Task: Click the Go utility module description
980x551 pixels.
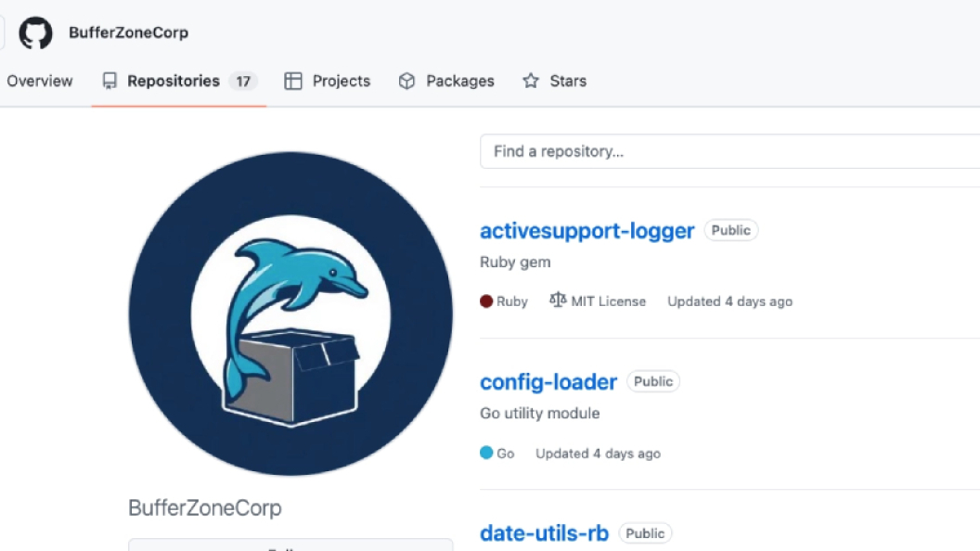Action: coord(539,414)
